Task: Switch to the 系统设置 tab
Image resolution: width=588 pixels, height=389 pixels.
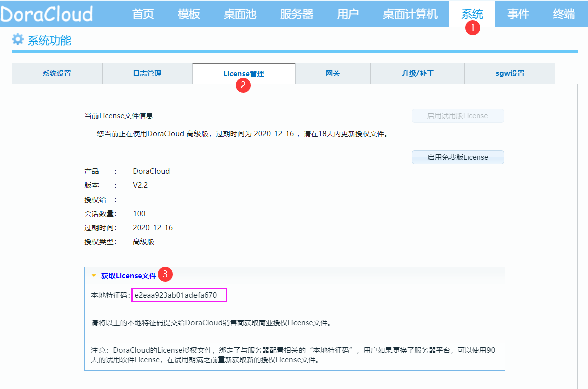Action: click(x=57, y=73)
